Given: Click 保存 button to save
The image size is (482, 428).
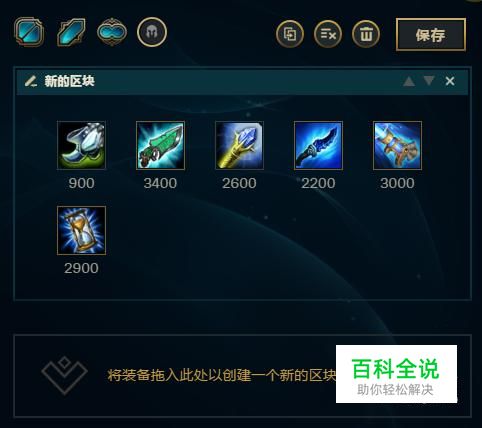Looking at the screenshot, I should (431, 35).
